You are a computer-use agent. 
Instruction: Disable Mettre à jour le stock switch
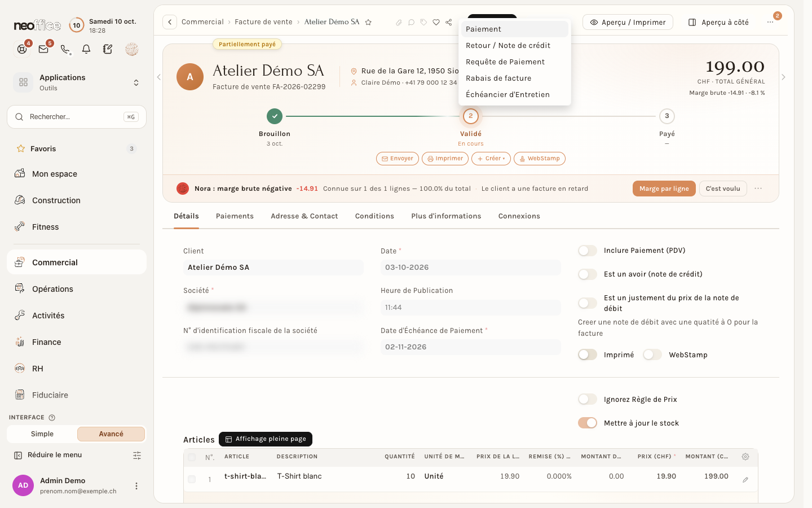coord(588,423)
